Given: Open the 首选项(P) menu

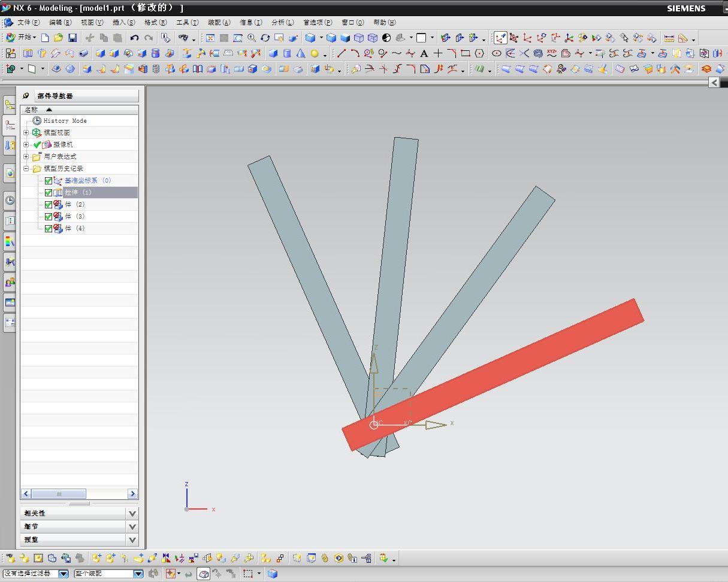Looking at the screenshot, I should tap(318, 22).
